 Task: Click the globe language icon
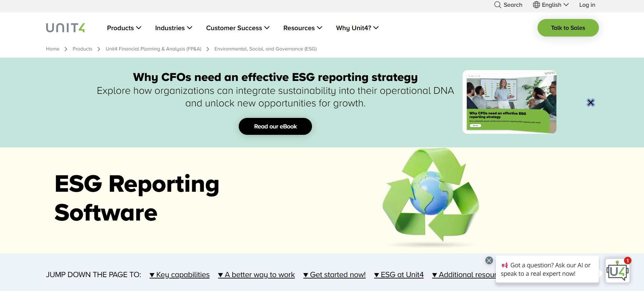[536, 5]
